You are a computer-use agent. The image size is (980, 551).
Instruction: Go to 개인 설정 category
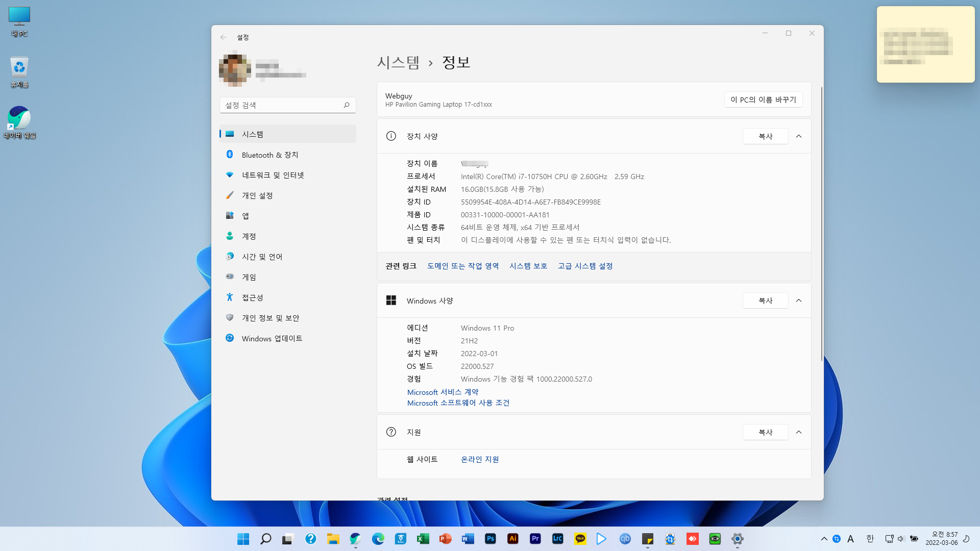(287, 195)
